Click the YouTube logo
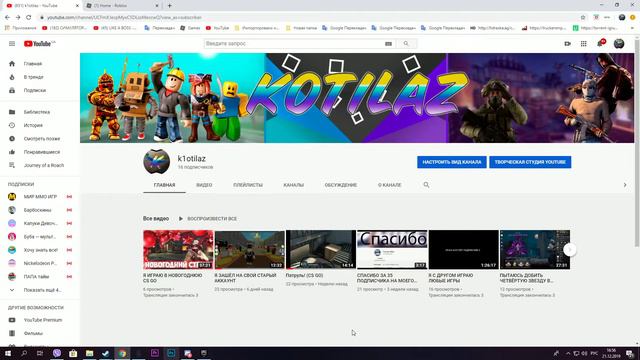The width and height of the screenshot is (640, 360). 39,44
